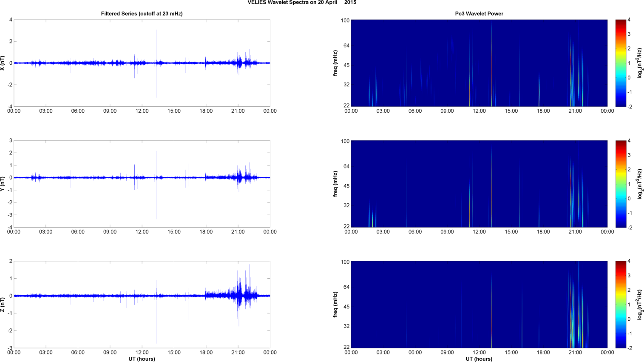Click the X component wavelet power spectrogram
The width and height of the screenshot is (644, 362).
tap(479, 63)
